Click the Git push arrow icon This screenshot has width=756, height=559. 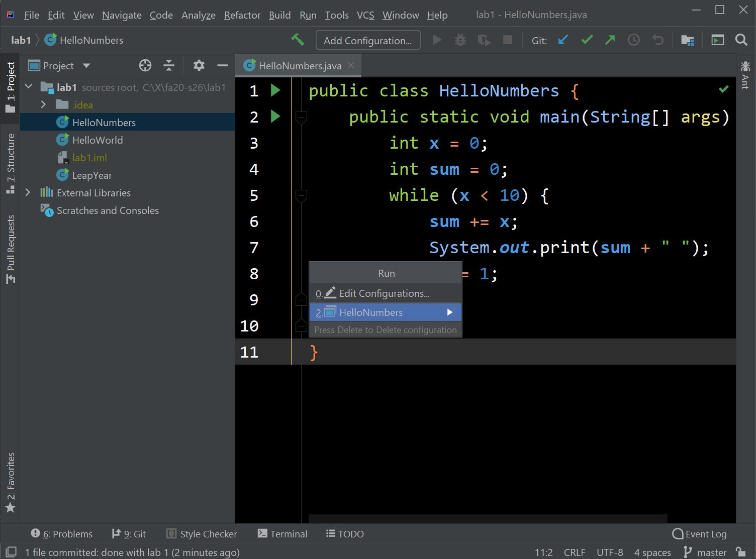pos(610,40)
